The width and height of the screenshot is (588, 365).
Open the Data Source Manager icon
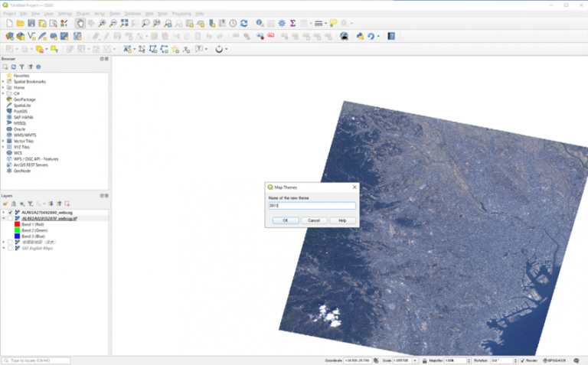9,37
